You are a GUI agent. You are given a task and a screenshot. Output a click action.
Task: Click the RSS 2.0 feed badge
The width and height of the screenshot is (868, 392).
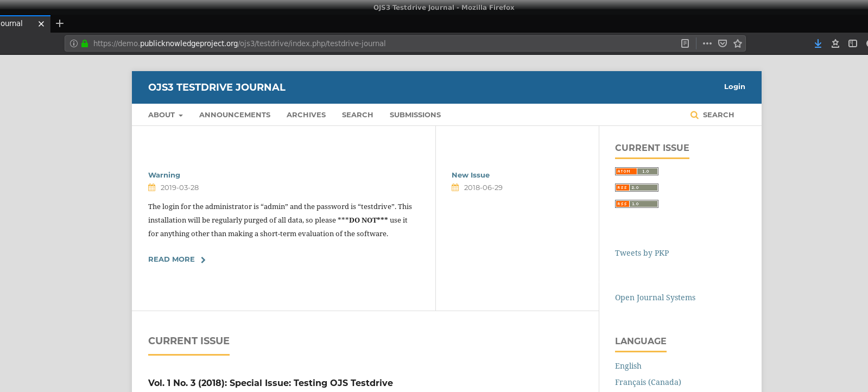(x=636, y=188)
